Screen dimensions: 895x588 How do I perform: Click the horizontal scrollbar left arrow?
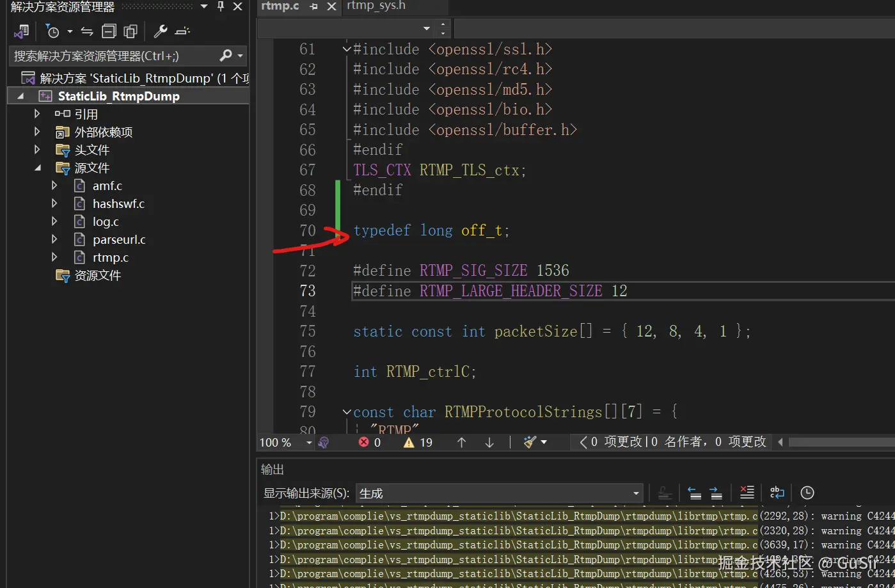780,442
